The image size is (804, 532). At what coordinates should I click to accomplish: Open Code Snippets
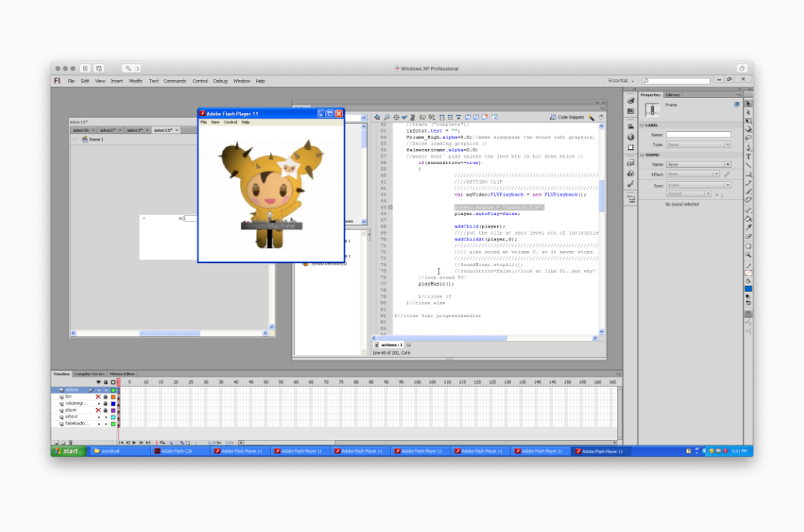click(x=567, y=118)
